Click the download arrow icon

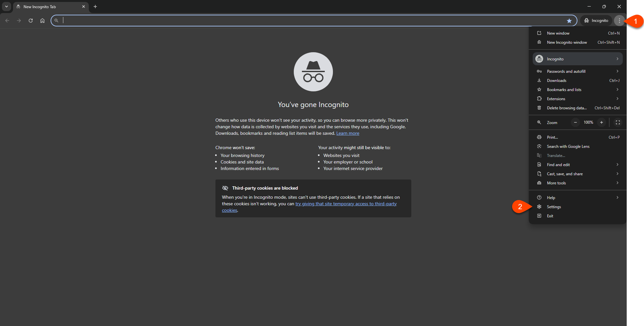click(x=539, y=81)
